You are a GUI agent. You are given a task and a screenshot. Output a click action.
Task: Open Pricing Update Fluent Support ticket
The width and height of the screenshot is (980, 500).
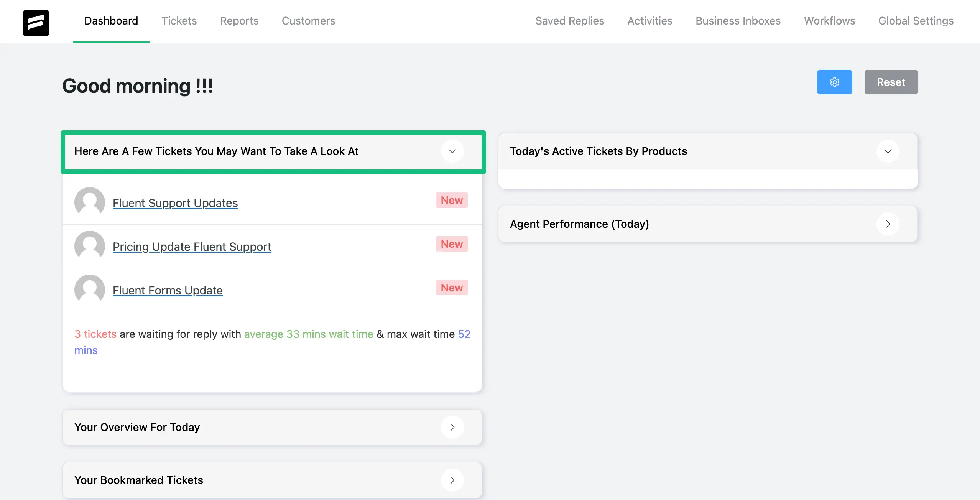click(192, 247)
